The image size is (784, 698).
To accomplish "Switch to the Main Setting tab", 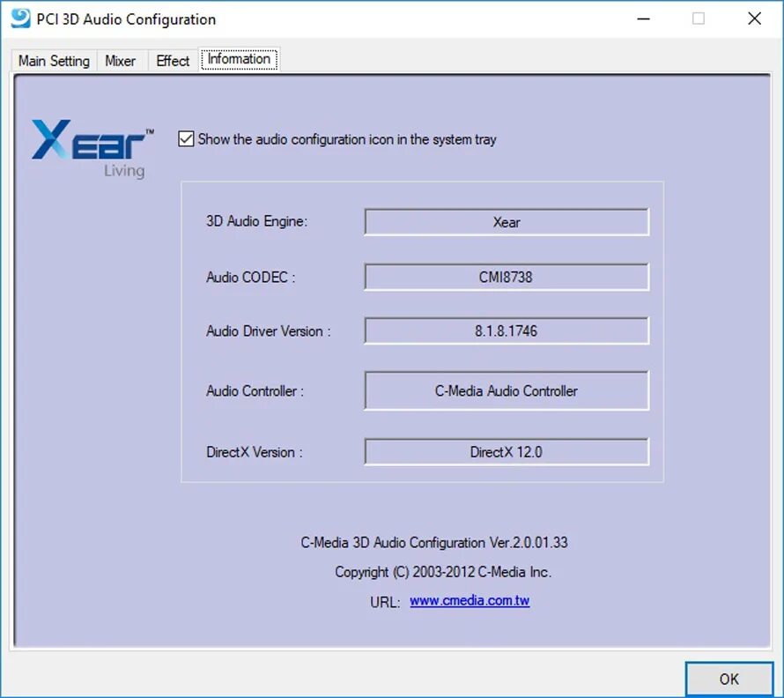I will point(54,61).
